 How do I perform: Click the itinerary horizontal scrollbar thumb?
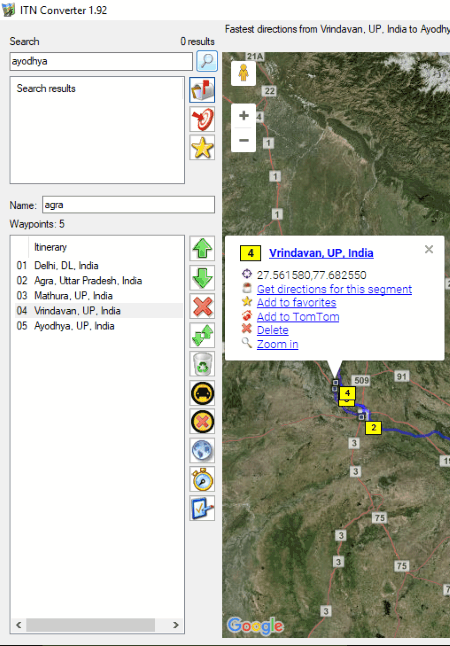coord(91,625)
